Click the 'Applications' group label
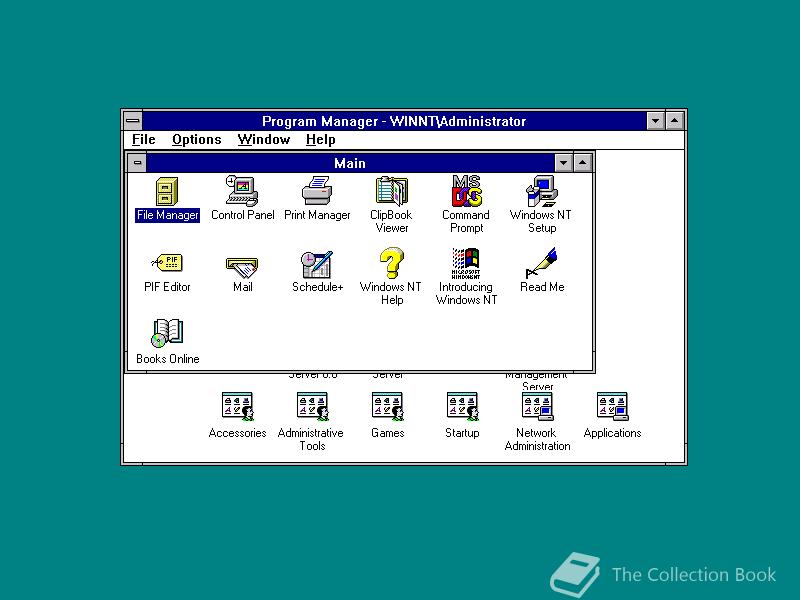The width and height of the screenshot is (800, 600). tap(612, 433)
